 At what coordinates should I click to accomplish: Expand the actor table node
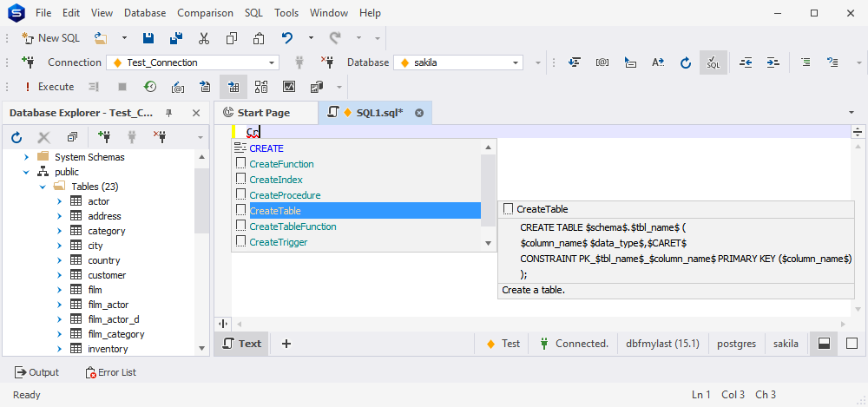[59, 201]
